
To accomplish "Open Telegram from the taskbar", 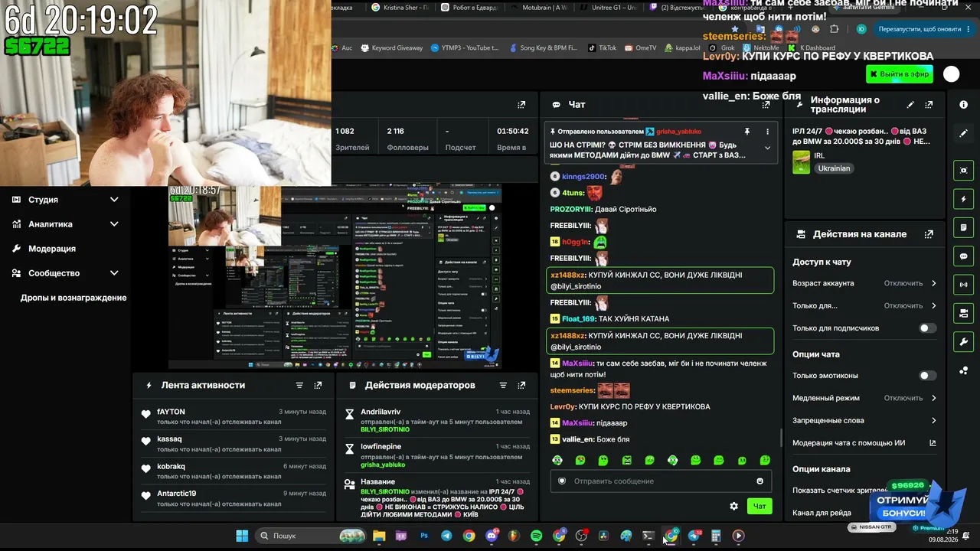I will (x=446, y=536).
